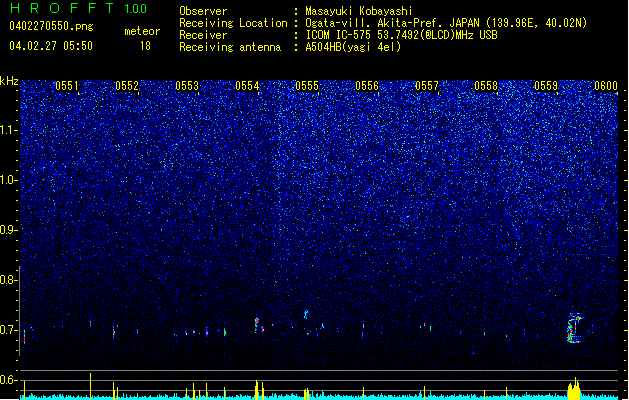Click the 1.0 kHz axis label
Viewport: 629px width, 400px height.
tap(9, 180)
